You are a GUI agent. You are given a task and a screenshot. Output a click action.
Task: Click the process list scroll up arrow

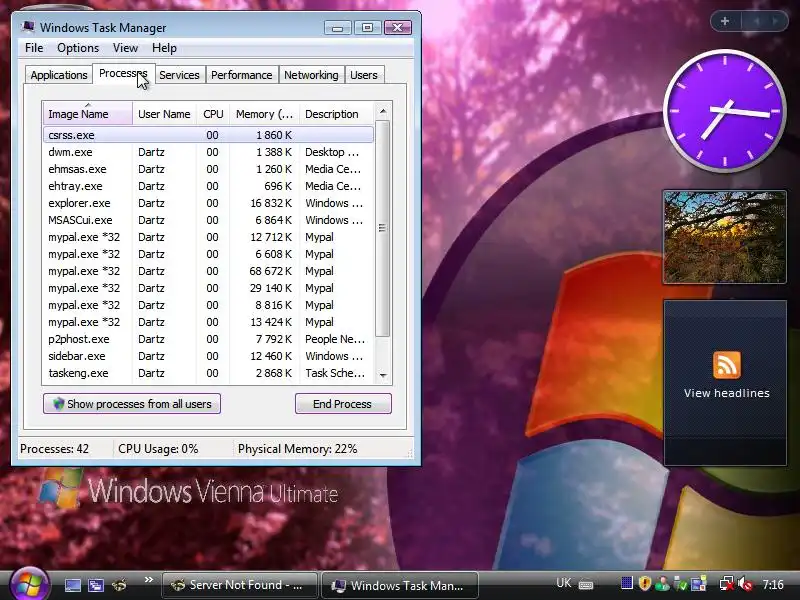tap(383, 111)
